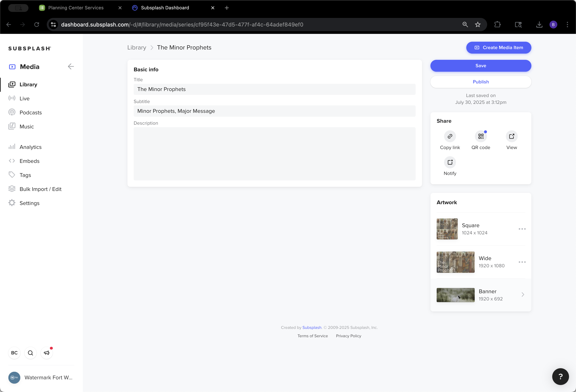576x392 pixels.
Task: Click the Notify share icon
Action: coord(450,162)
